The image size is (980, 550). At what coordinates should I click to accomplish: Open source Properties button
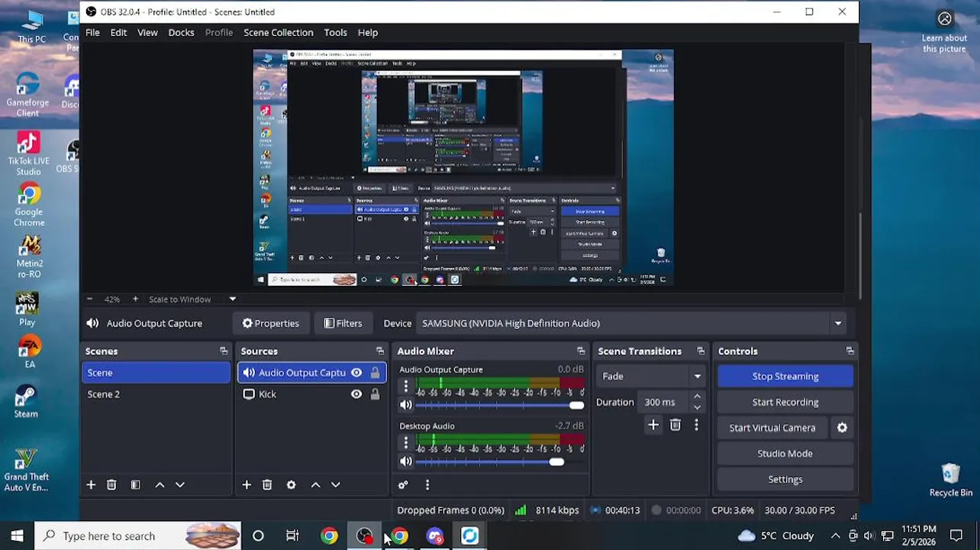click(x=271, y=323)
